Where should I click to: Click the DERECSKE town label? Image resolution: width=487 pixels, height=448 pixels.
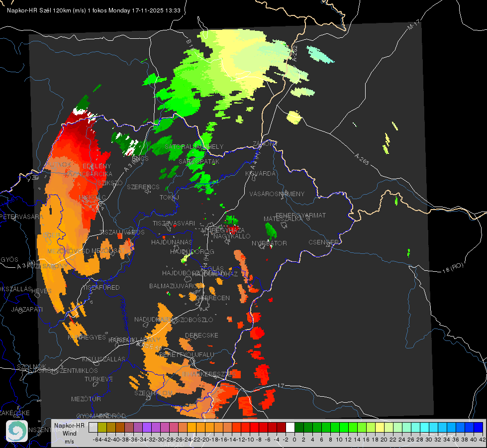(x=201, y=336)
